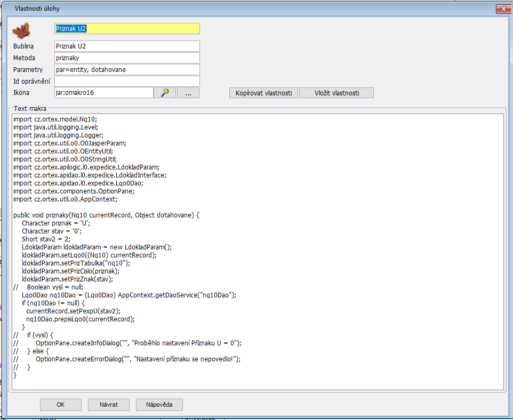The width and height of the screenshot is (513, 420).
Task: Place cursor on the createErrorDialog comment line
Action: pos(138,359)
